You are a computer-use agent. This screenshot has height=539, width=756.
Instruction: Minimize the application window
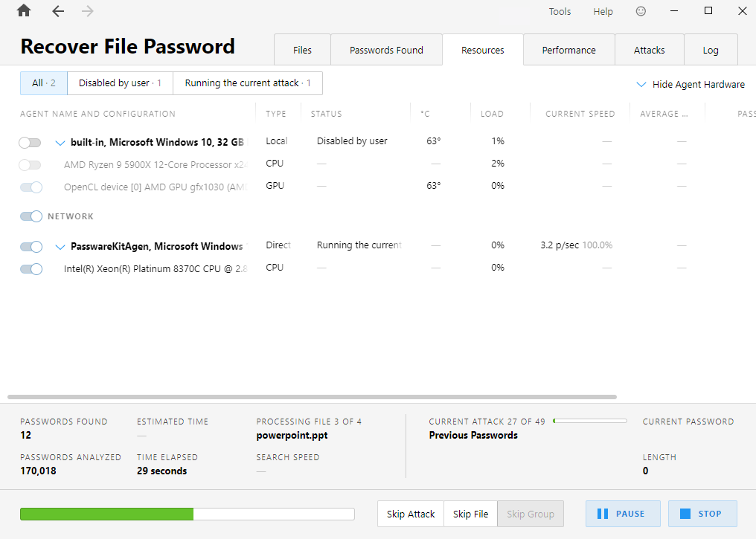click(x=674, y=11)
